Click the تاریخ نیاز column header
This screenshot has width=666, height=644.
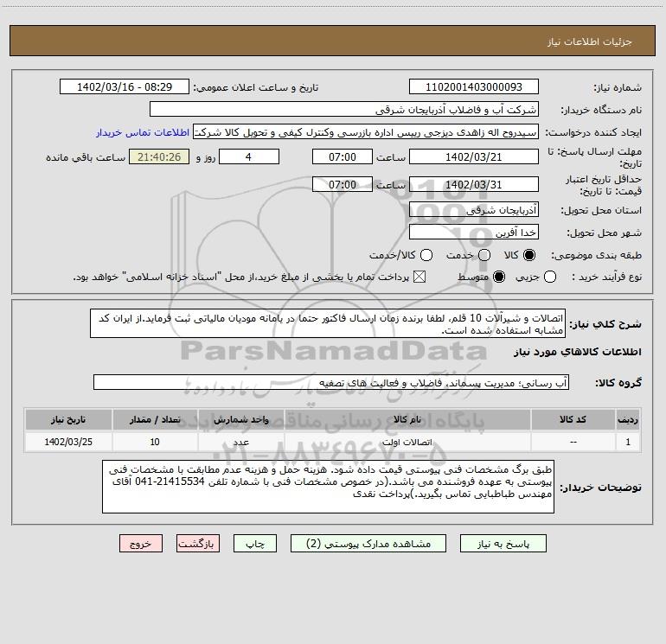68,419
